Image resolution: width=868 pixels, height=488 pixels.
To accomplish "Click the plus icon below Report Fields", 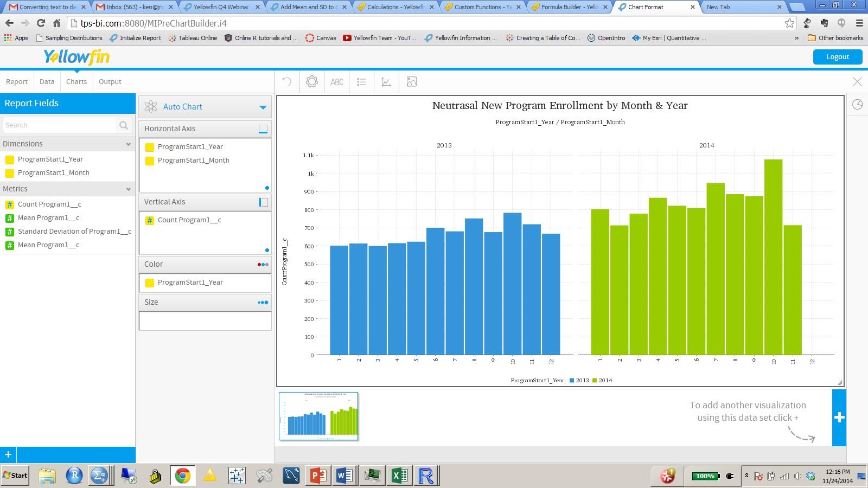I will [8, 454].
